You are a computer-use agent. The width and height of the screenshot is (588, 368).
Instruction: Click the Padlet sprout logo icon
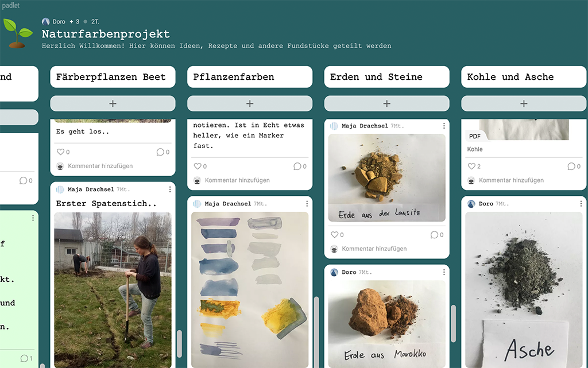[17, 33]
